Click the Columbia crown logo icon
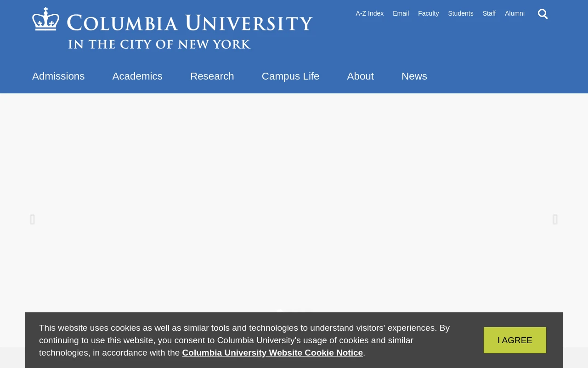This screenshot has height=368, width=588. (46, 19)
